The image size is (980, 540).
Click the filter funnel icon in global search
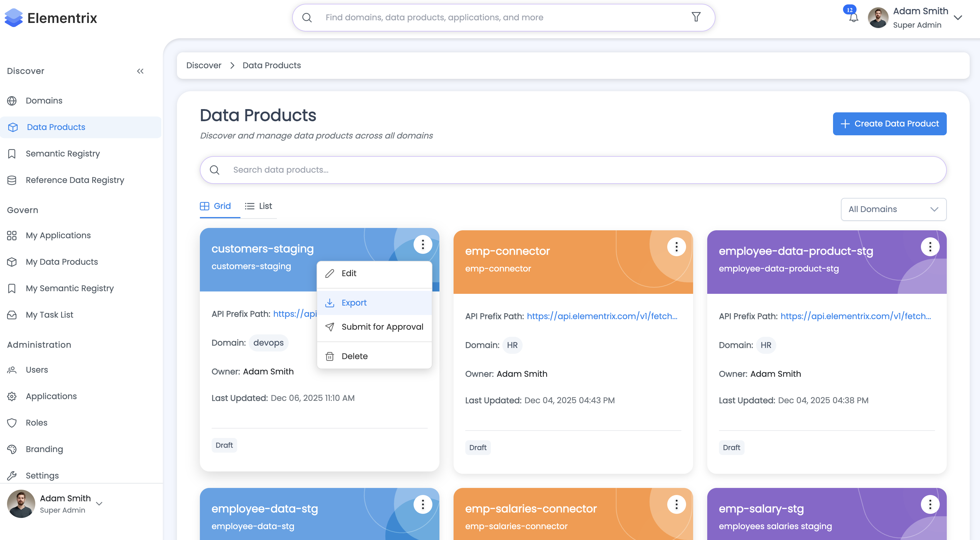(x=696, y=17)
